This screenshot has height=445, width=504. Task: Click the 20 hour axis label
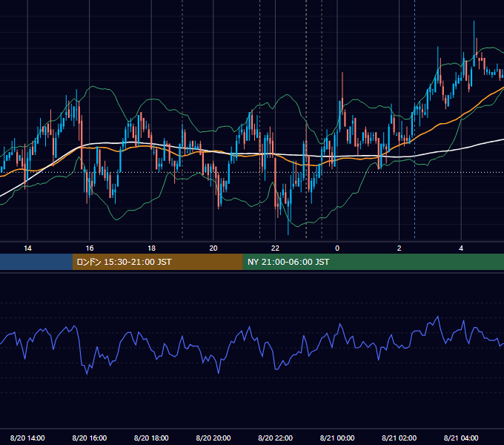click(213, 248)
